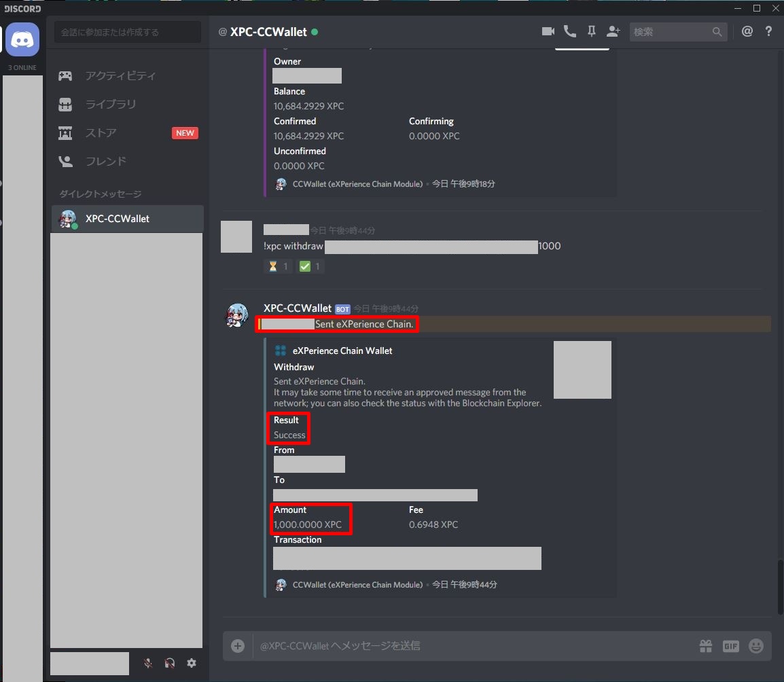Toggle headphone deafen in the user panel
The width and height of the screenshot is (784, 682).
169,663
